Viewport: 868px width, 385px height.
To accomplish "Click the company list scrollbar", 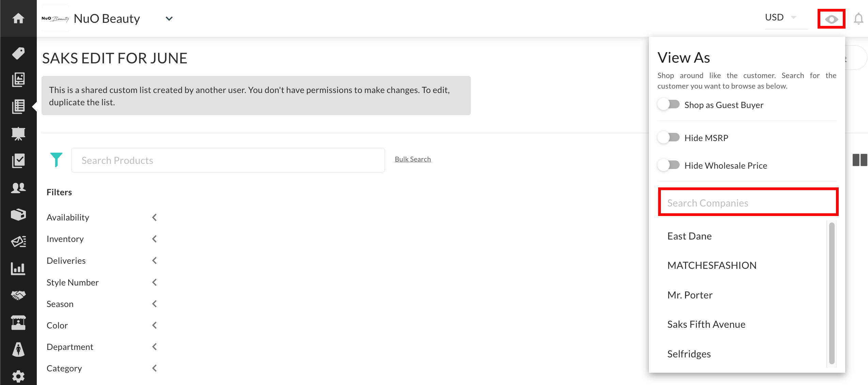I will point(832,293).
